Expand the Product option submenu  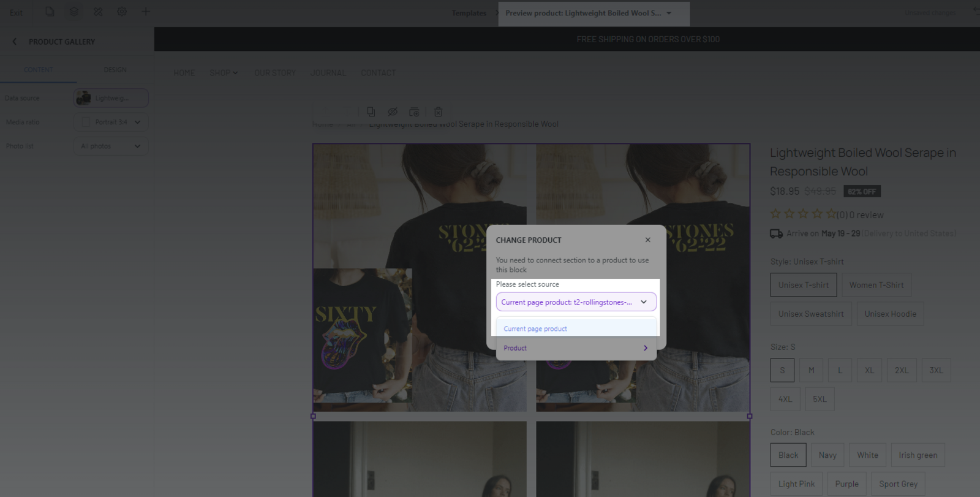point(576,348)
